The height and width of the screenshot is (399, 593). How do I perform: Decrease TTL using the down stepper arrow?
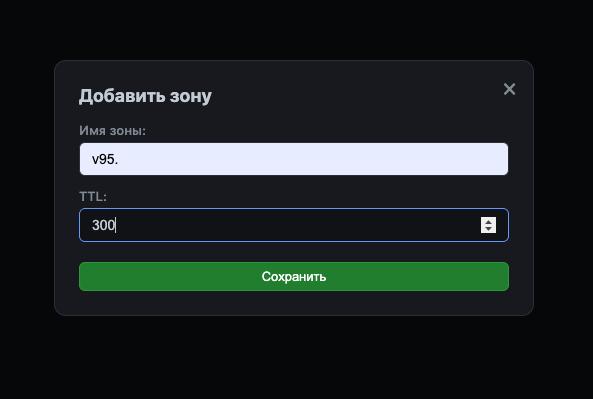click(488, 229)
